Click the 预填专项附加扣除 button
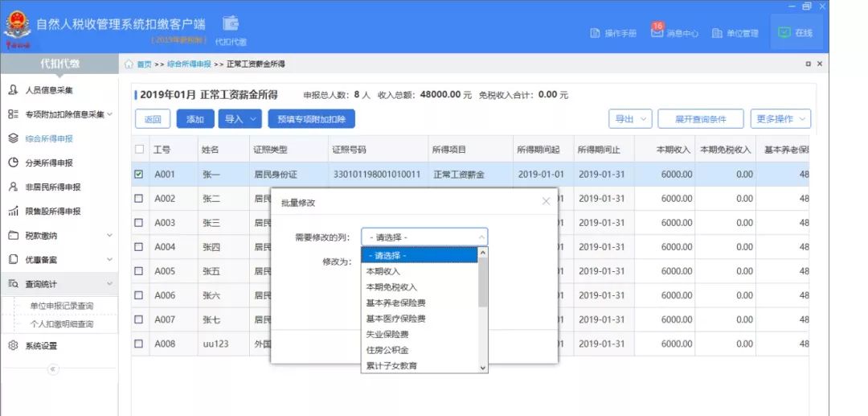The width and height of the screenshot is (868, 416). [311, 119]
